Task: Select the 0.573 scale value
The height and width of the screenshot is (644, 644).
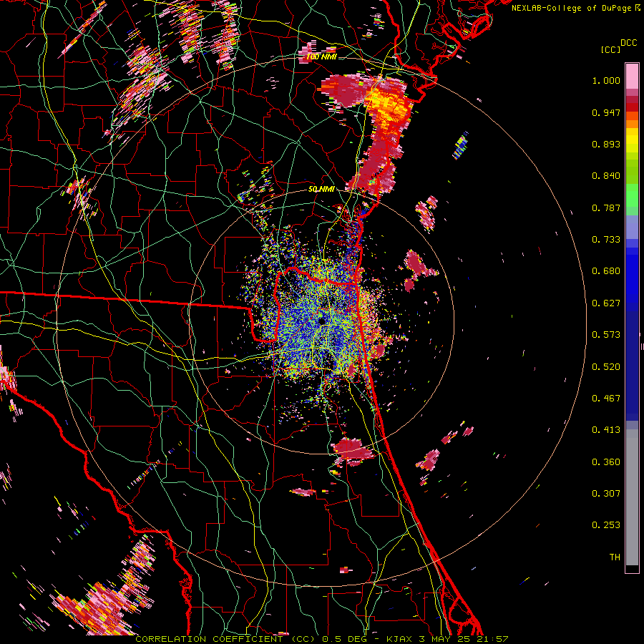Action: (x=606, y=335)
